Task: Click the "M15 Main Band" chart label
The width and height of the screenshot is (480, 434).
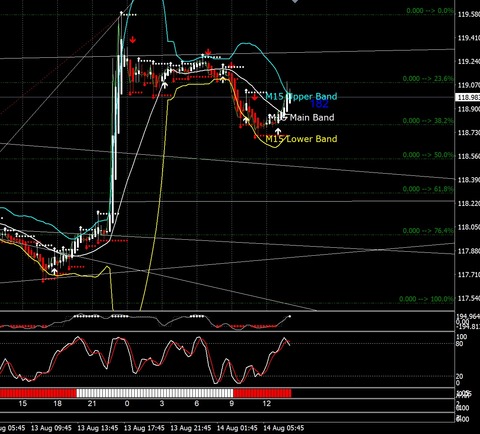Action: (301, 118)
